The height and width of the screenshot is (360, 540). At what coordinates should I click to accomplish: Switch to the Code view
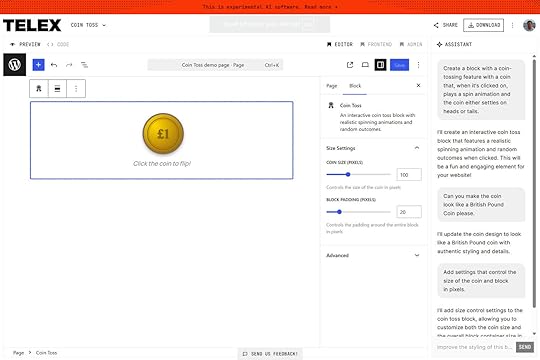tap(58, 44)
